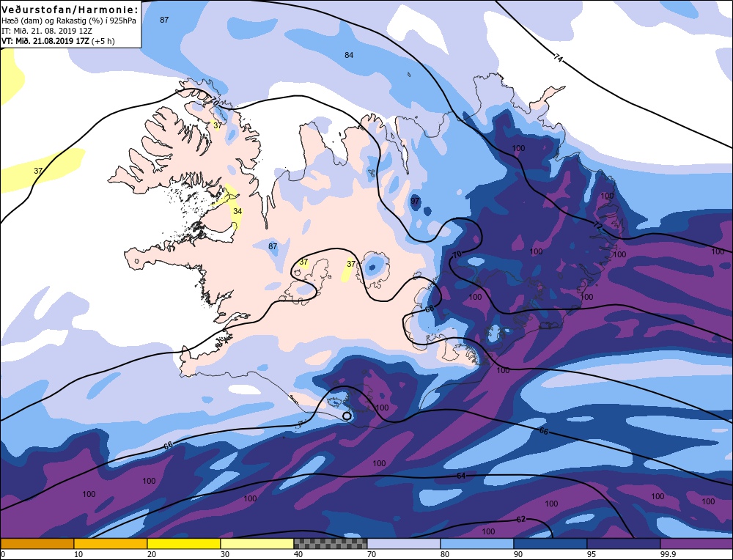
Task: Click the '0' legend tick label
Action: 3,554
